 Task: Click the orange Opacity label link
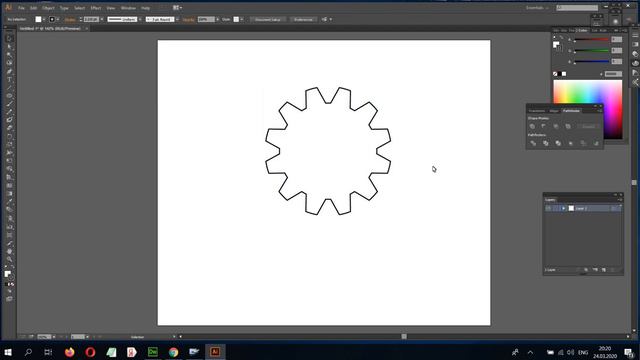(188, 20)
